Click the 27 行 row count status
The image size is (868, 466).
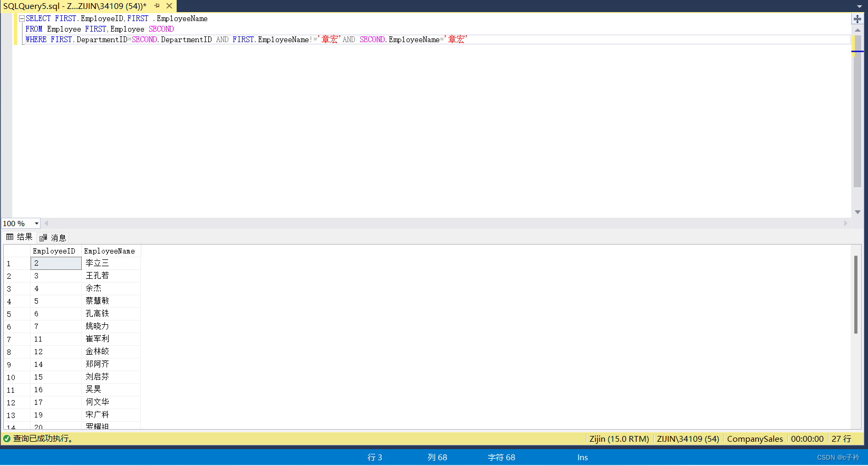tap(841, 439)
